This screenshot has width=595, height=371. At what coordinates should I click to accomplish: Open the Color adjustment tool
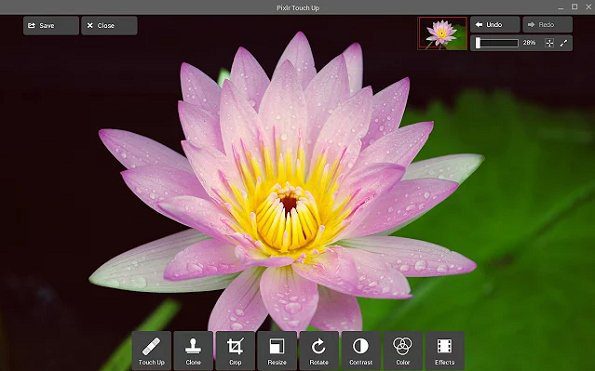coord(403,351)
